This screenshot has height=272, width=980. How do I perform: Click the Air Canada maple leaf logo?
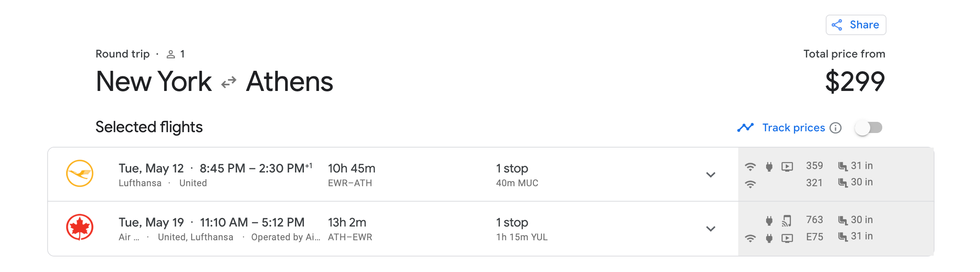(80, 227)
